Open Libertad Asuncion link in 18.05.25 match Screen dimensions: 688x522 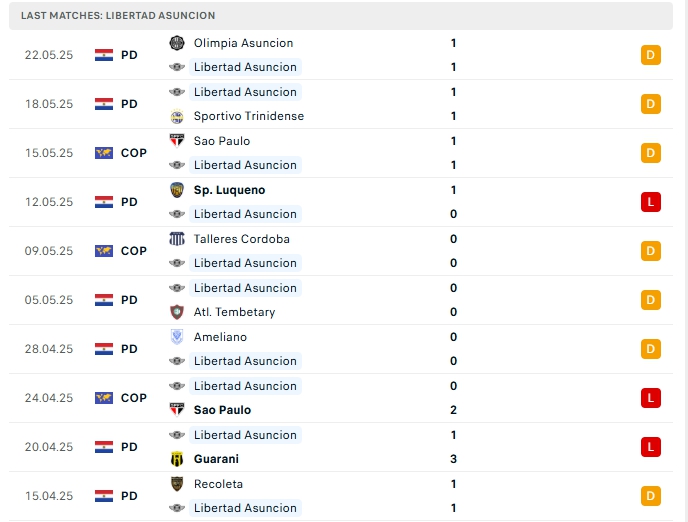point(245,92)
